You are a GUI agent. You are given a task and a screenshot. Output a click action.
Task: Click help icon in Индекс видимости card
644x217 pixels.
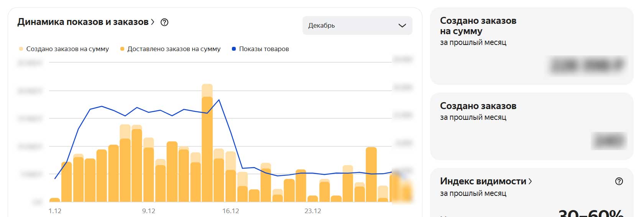[x=619, y=181]
